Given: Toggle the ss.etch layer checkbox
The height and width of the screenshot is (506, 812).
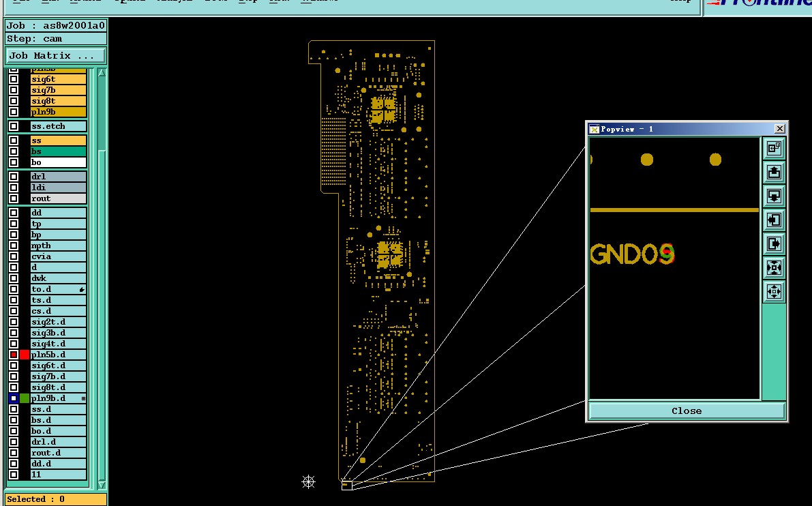Looking at the screenshot, I should tap(14, 126).
